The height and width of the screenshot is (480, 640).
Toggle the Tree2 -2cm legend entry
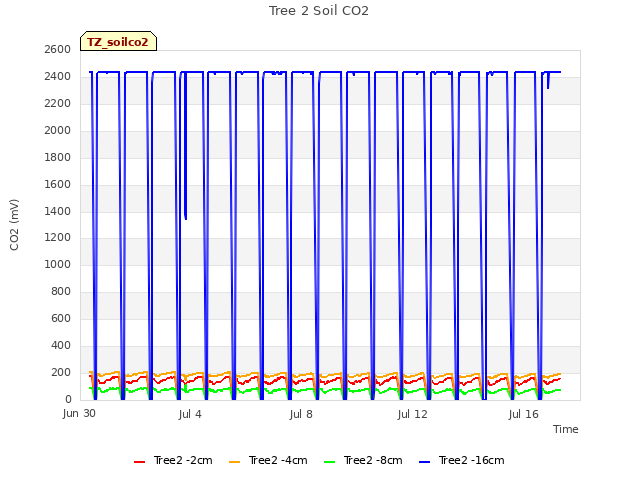click(x=173, y=460)
